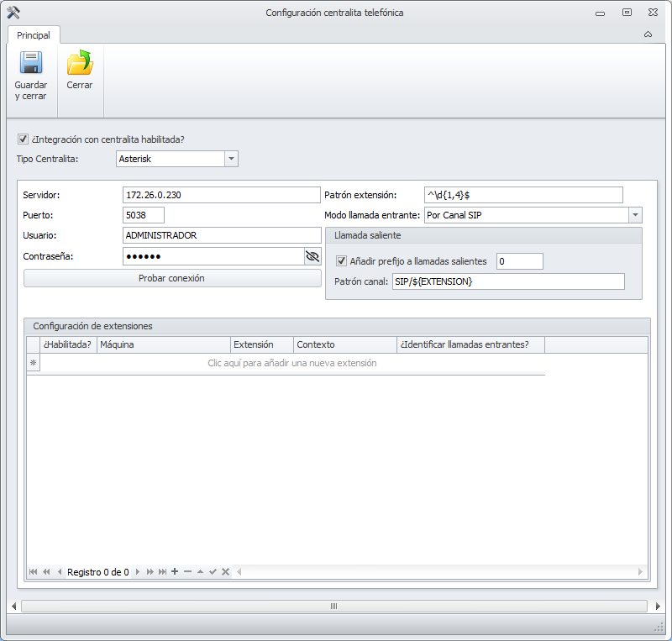
Task: Click the Cerrar folder icon
Action: [80, 64]
